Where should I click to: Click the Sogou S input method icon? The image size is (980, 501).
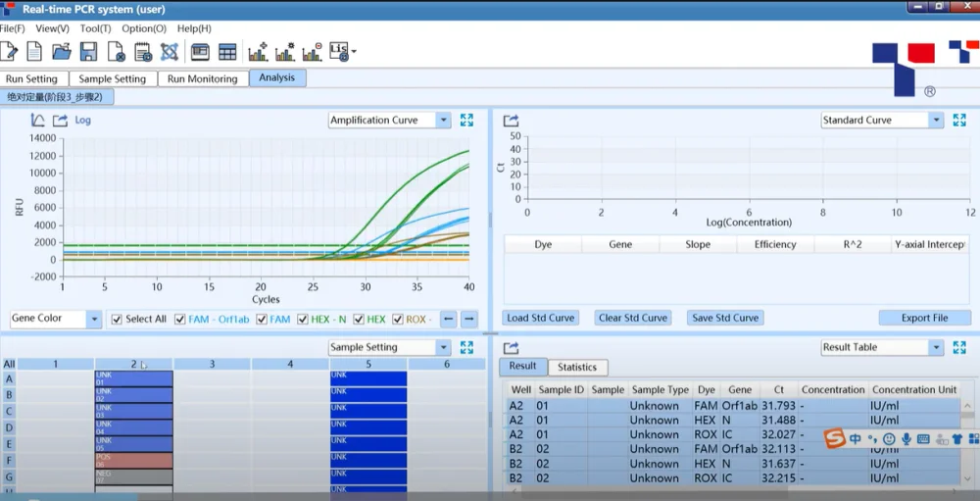834,439
